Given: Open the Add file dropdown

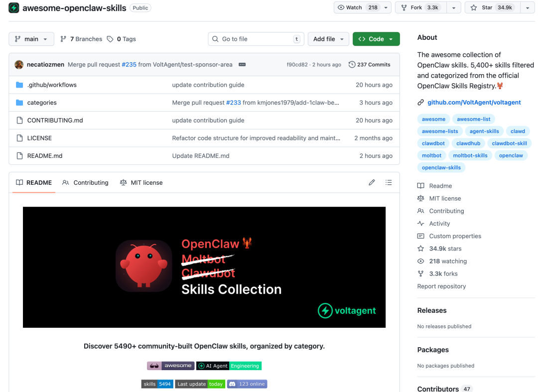Looking at the screenshot, I should (x=328, y=39).
